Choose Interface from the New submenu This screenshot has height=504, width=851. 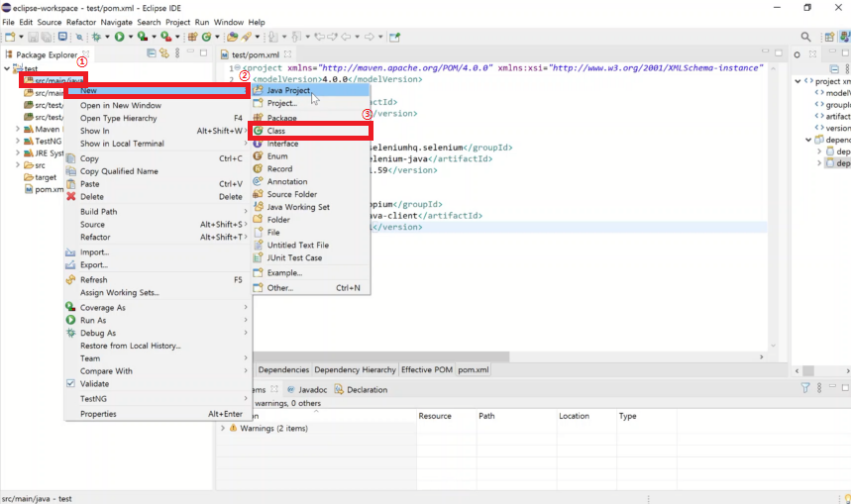pos(311,144)
